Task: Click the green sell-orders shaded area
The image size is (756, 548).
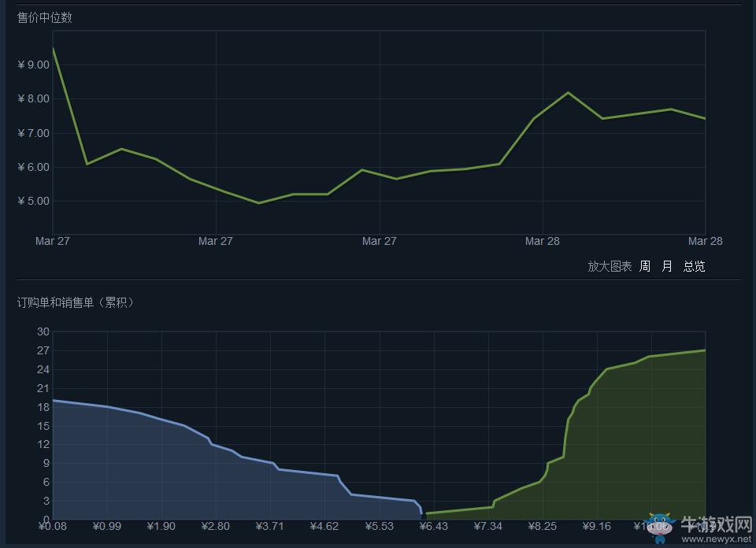Action: click(x=630, y=457)
